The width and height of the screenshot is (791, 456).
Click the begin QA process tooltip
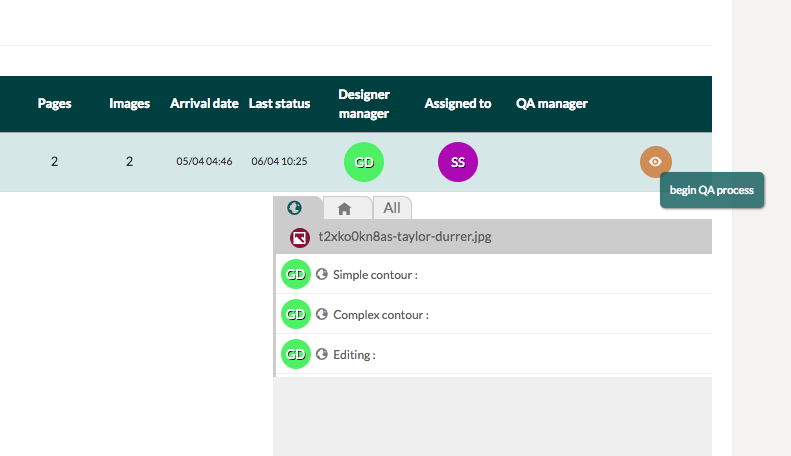pos(712,190)
